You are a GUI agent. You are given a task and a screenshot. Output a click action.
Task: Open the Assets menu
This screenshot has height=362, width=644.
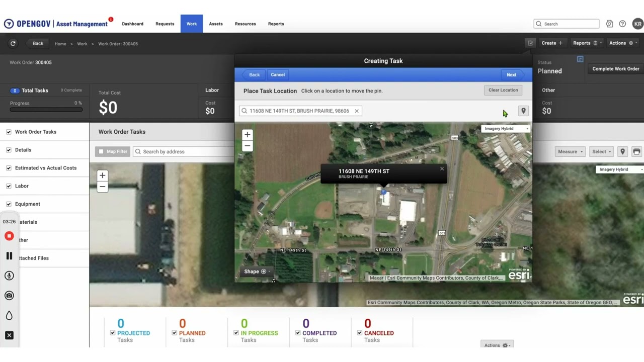pyautogui.click(x=216, y=24)
